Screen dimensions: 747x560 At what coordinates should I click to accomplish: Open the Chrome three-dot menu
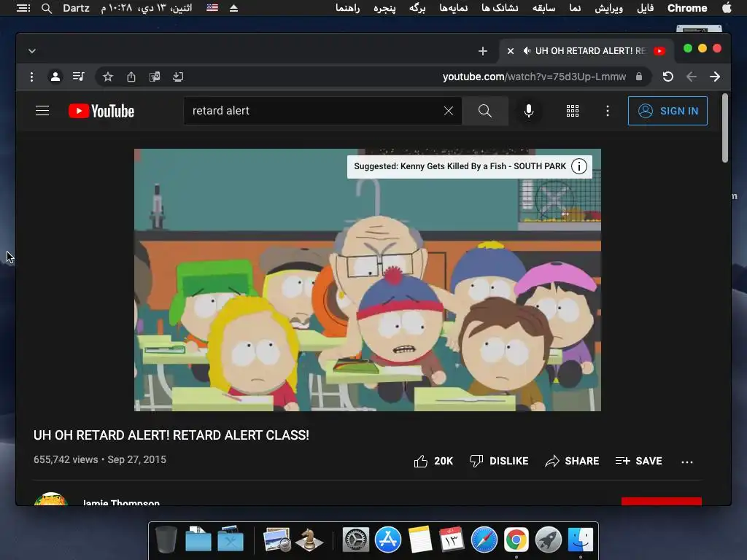tap(31, 77)
